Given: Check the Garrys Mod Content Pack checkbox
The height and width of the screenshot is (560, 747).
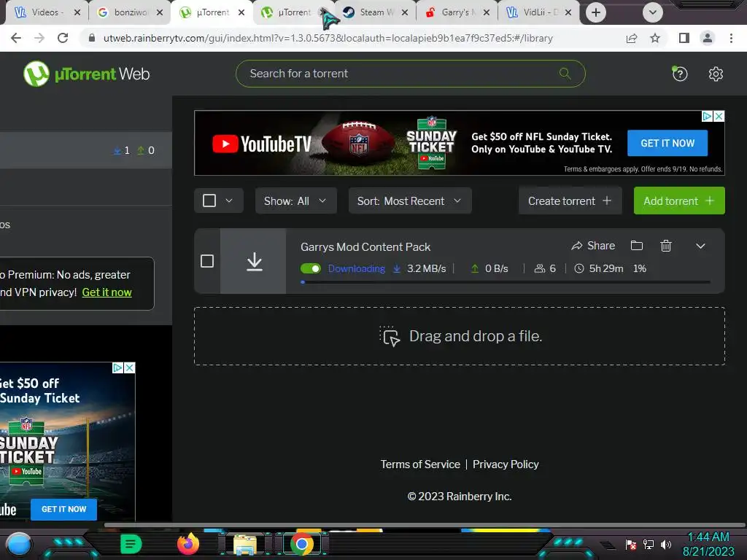Looking at the screenshot, I should click(206, 261).
